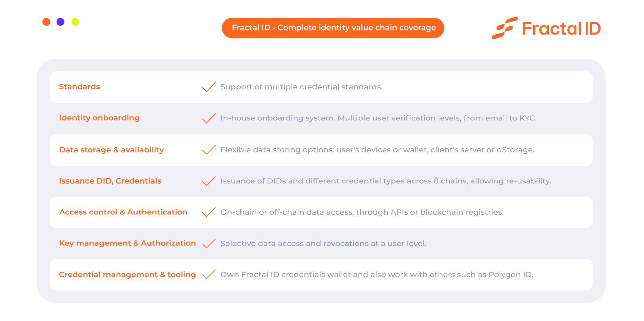Click the Access control & Authentication label
This screenshot has height=321, width=644.
123,212
